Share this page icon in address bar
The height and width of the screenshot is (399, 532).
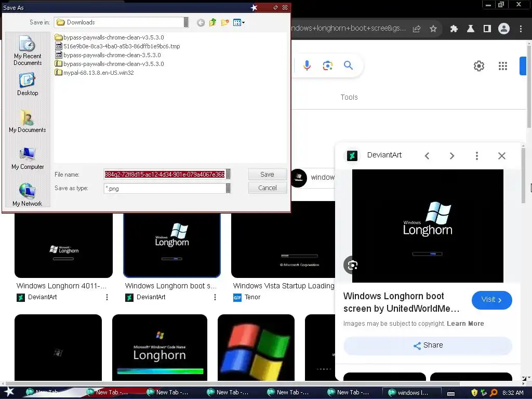pos(417,29)
